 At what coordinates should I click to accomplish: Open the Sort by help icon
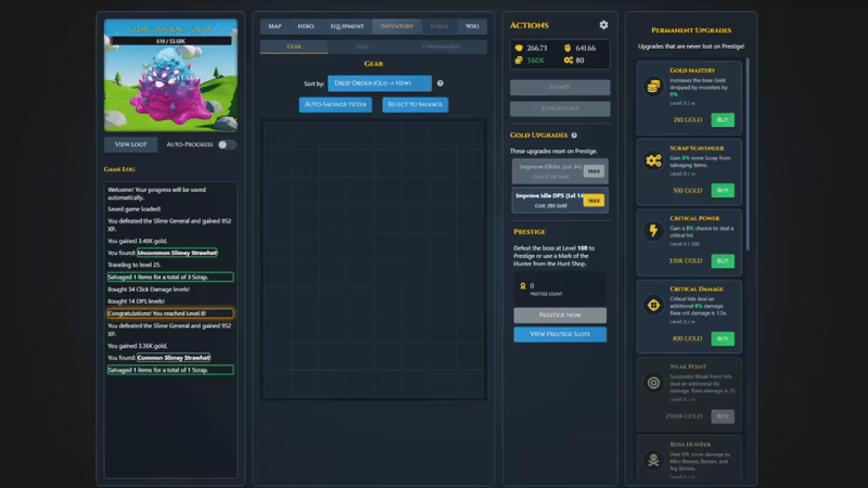click(440, 83)
